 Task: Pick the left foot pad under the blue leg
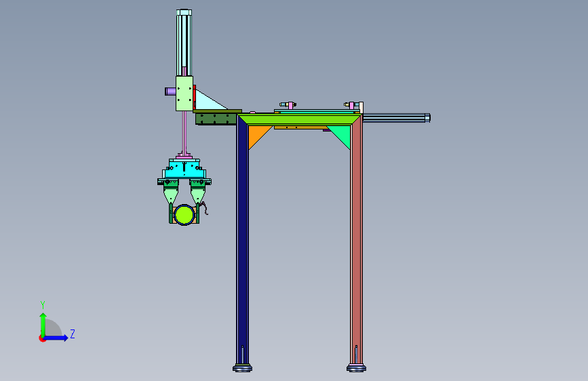click(242, 368)
